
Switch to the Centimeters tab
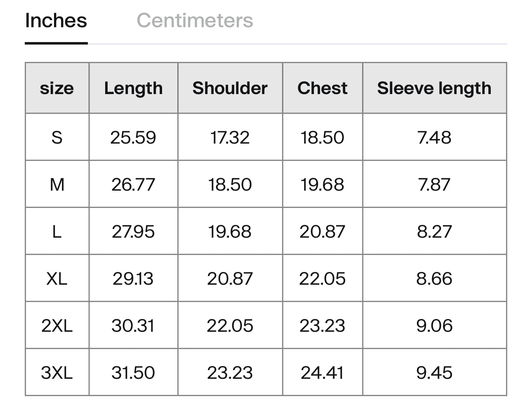(x=195, y=21)
